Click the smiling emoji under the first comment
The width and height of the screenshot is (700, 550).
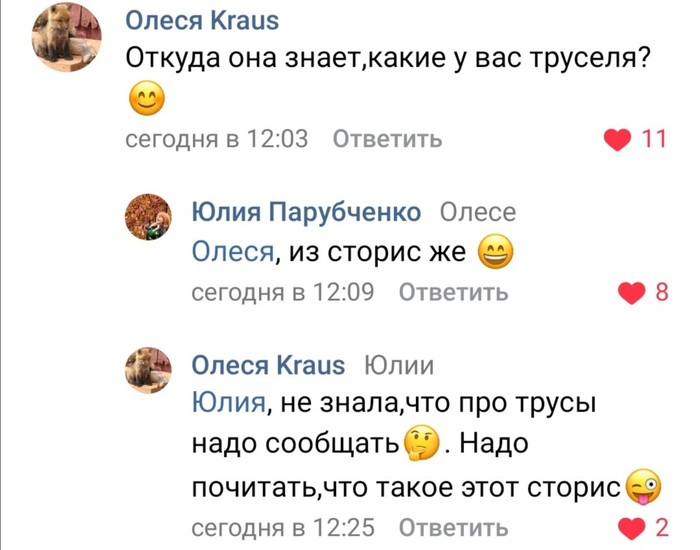pos(146,99)
